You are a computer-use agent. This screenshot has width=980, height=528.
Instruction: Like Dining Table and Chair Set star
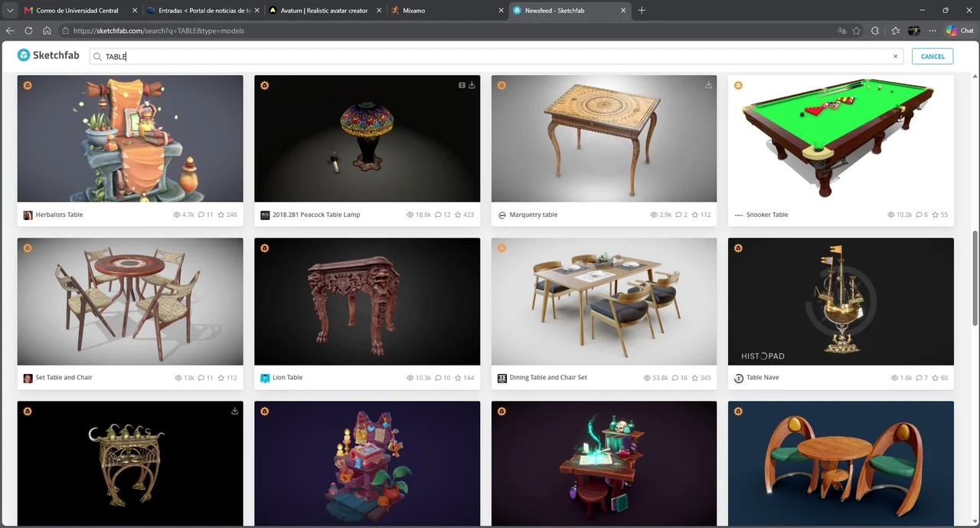coord(694,377)
